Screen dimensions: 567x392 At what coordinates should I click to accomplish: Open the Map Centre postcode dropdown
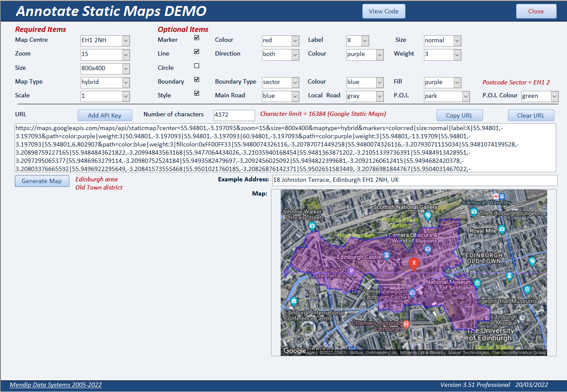coord(126,40)
